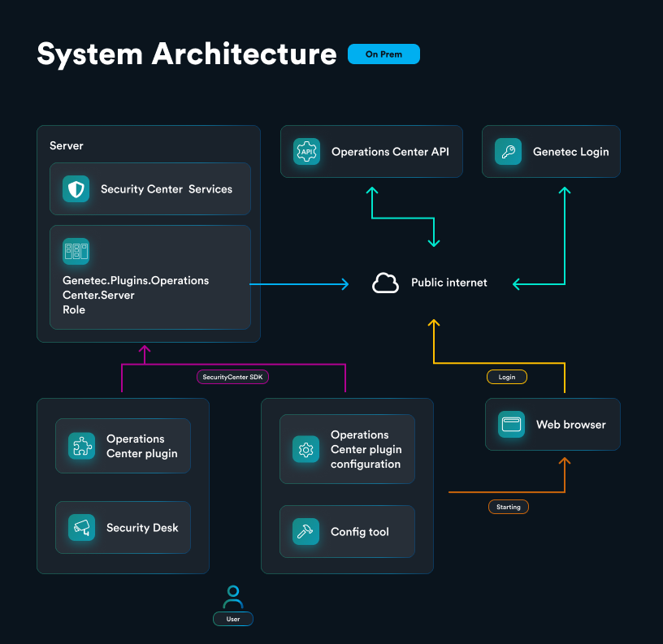Viewport: 663px width, 644px height.
Task: Select the "Operations Center plugin" text
Action: pyautogui.click(x=142, y=446)
